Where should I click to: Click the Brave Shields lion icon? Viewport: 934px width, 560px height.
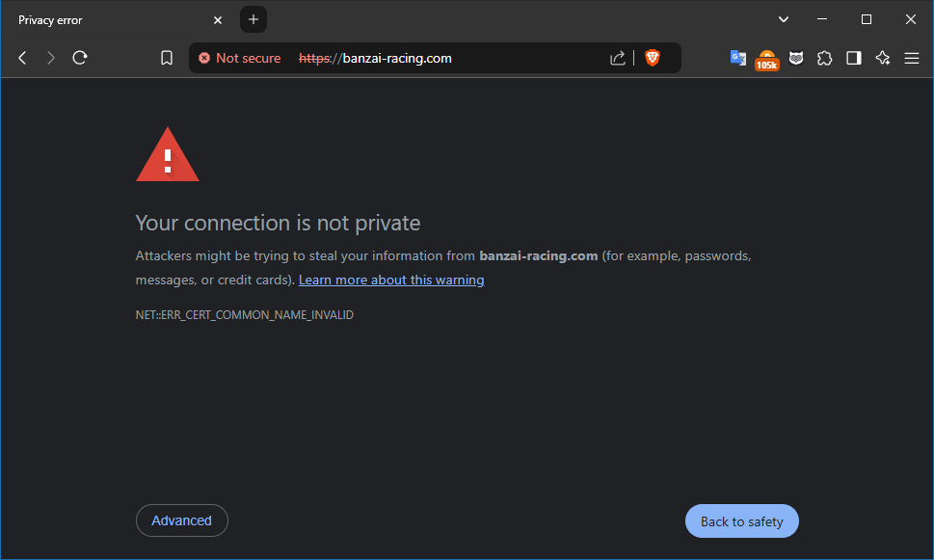pos(653,58)
